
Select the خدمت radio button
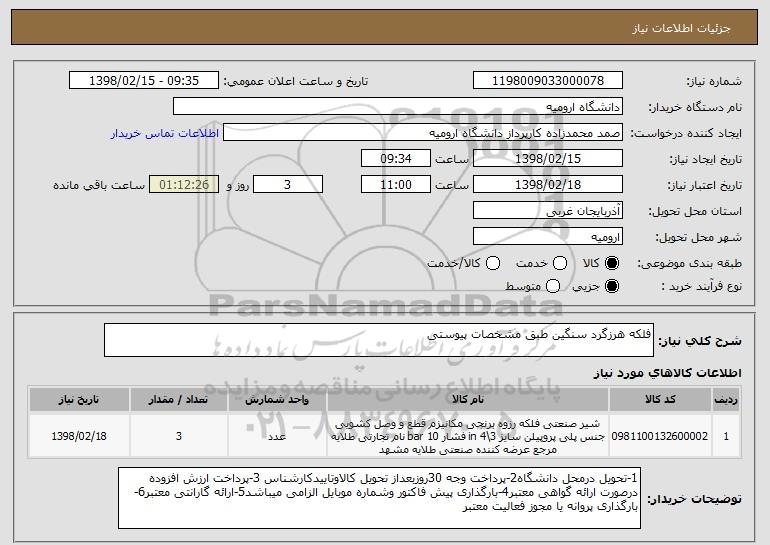coord(560,264)
